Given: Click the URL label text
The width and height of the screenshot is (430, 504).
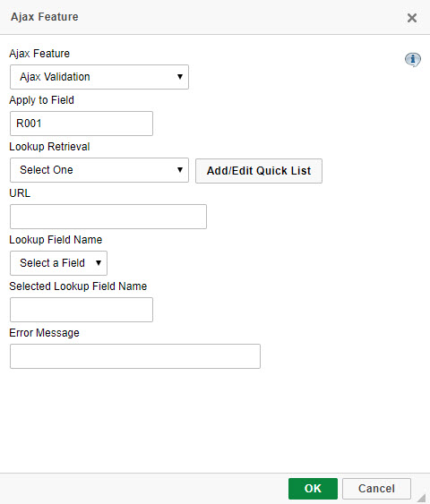Looking at the screenshot, I should 20,193.
